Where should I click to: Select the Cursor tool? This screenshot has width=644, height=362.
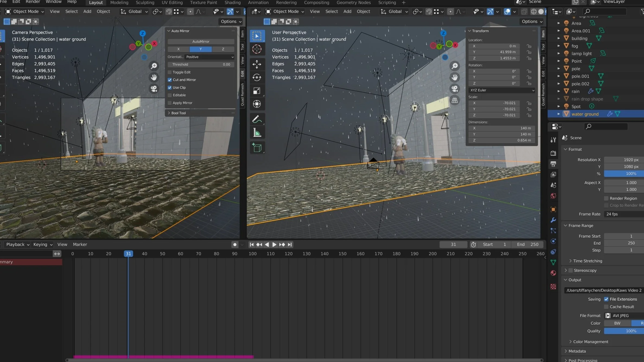coord(257,49)
